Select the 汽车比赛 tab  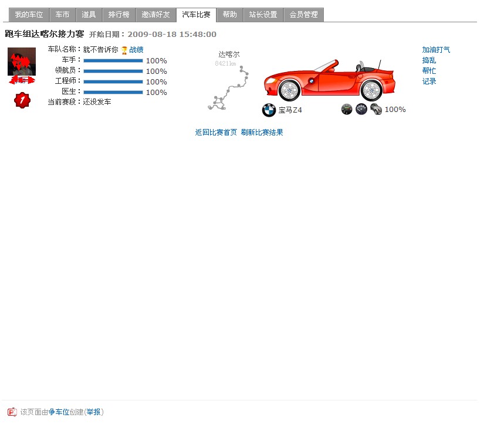pos(196,15)
